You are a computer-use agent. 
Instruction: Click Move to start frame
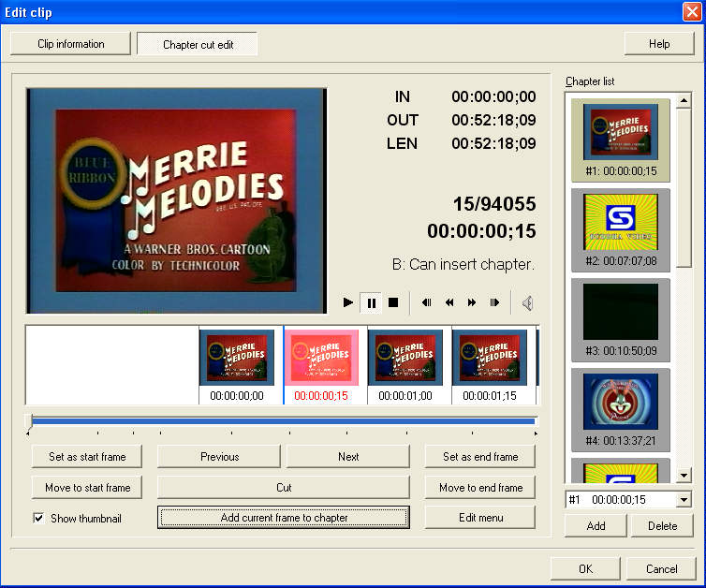click(87, 487)
